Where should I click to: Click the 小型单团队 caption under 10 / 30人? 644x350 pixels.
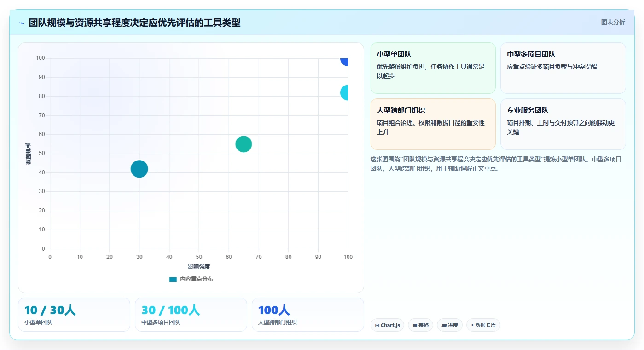click(38, 322)
